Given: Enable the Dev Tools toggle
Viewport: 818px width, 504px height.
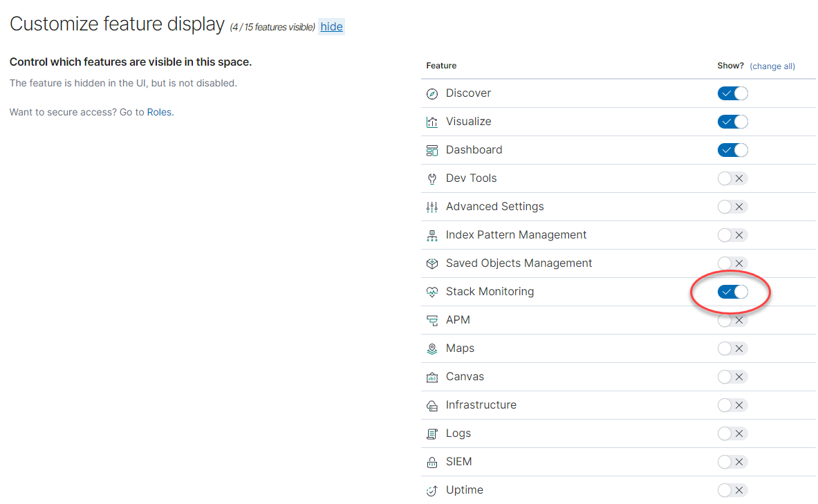Looking at the screenshot, I should coord(732,178).
